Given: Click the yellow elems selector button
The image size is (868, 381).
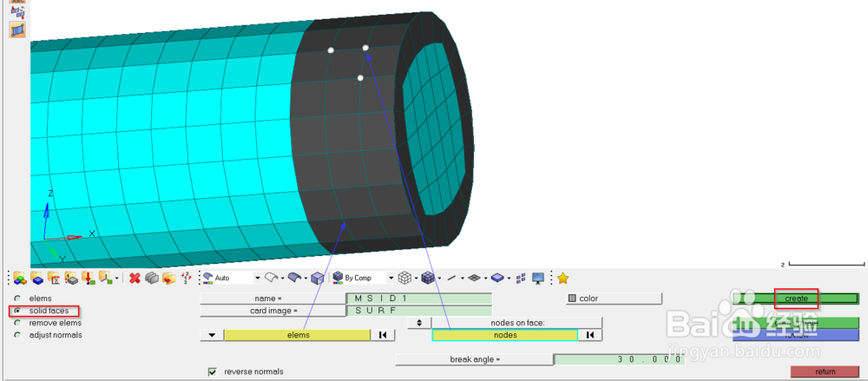Looking at the screenshot, I should click(x=297, y=334).
